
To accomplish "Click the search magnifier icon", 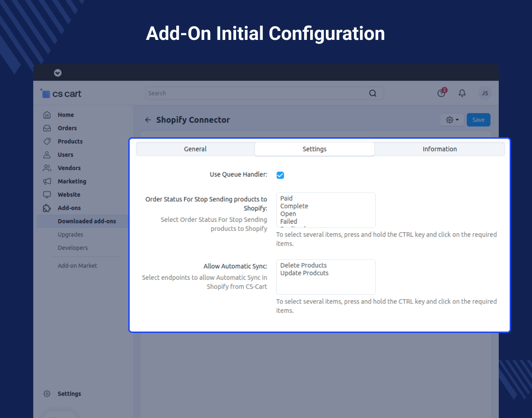I will pyautogui.click(x=373, y=94).
